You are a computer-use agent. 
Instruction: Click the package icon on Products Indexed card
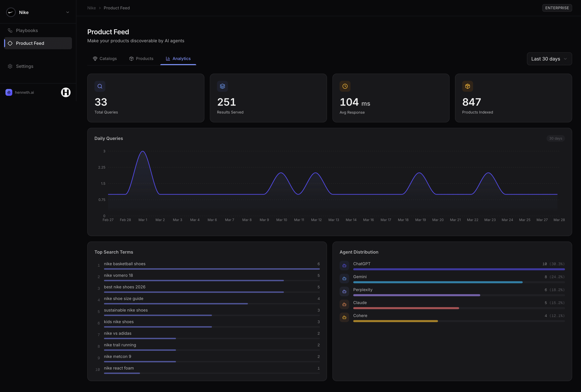467,86
